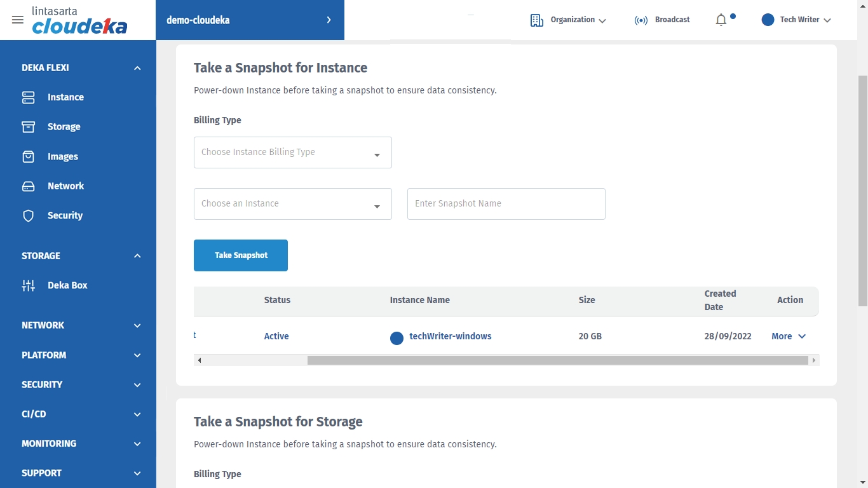Click the Instance server icon in sidebar

[29, 97]
